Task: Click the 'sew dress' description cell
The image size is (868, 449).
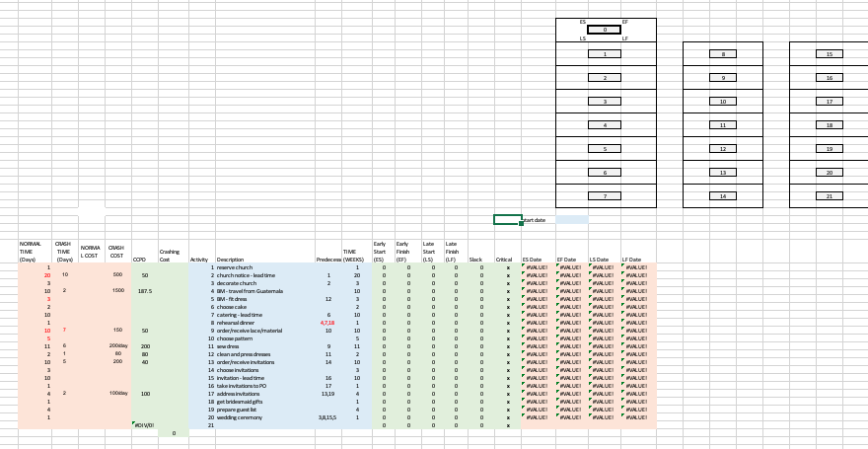Action: pyautogui.click(x=265, y=346)
